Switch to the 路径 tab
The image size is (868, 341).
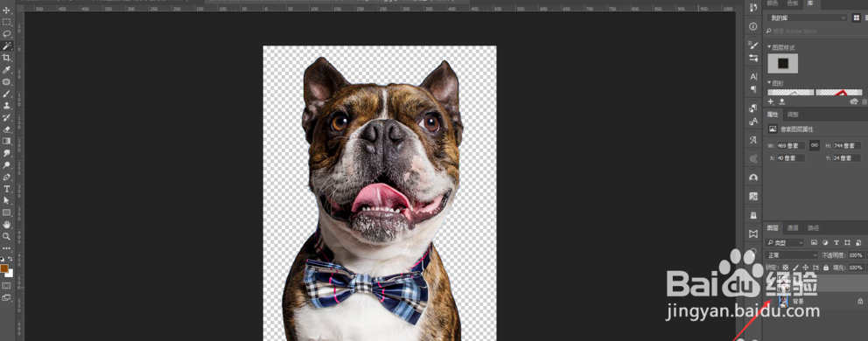[x=813, y=227]
